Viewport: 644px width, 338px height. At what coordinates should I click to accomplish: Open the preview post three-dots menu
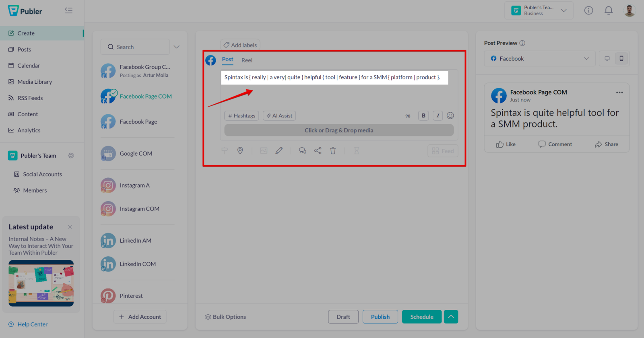[619, 93]
